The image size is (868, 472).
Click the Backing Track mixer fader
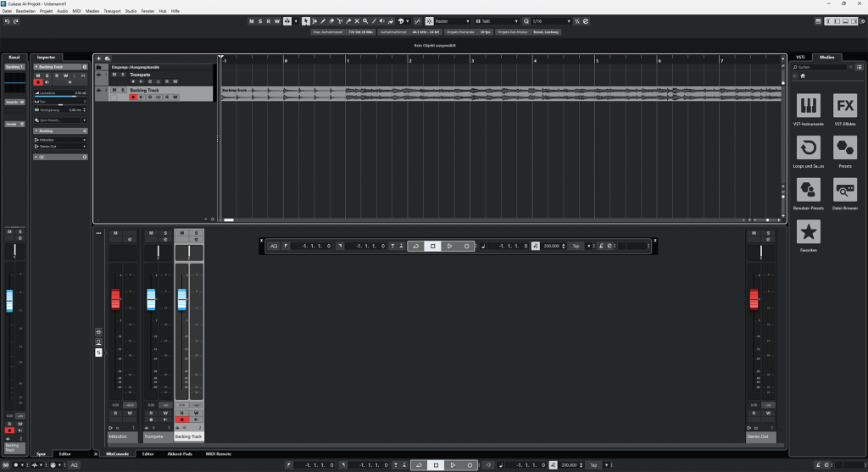[182, 299]
